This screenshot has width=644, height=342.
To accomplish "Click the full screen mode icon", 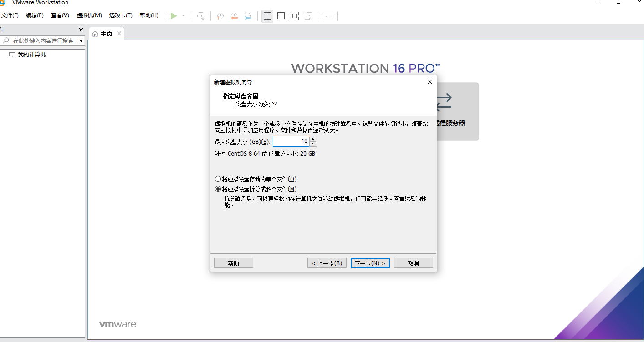I will 295,16.
